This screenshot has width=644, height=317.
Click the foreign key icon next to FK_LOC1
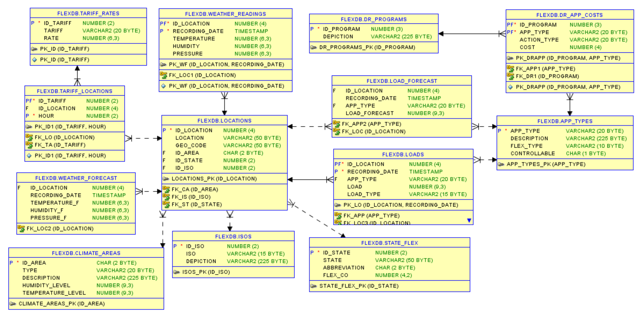point(163,75)
